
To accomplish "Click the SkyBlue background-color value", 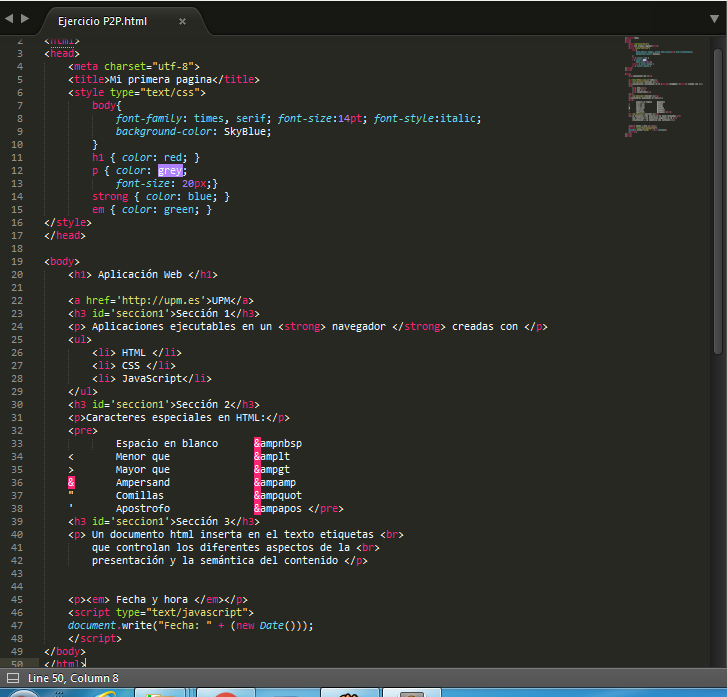I will (x=247, y=131).
